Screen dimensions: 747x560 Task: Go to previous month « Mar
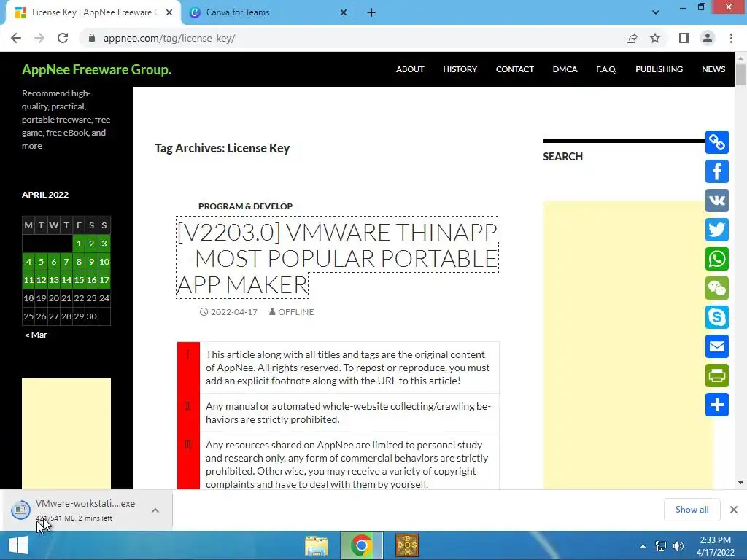pos(36,335)
